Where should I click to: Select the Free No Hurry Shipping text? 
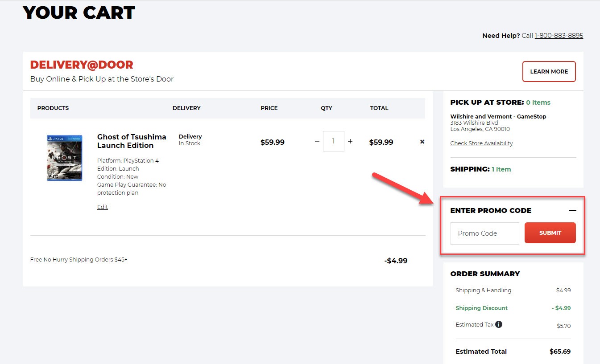(79, 259)
